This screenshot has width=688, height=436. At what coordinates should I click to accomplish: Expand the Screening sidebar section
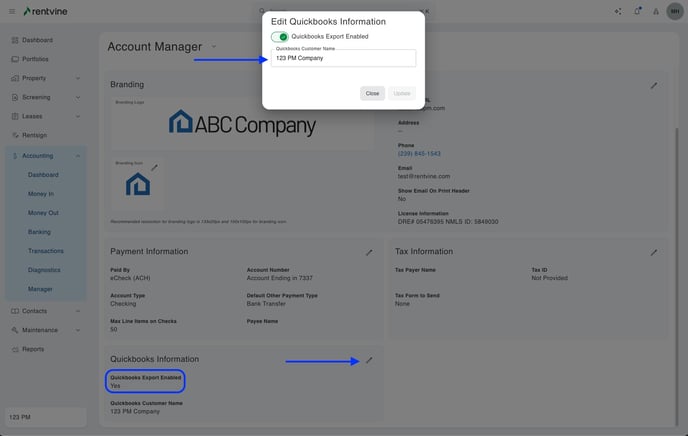pos(45,97)
